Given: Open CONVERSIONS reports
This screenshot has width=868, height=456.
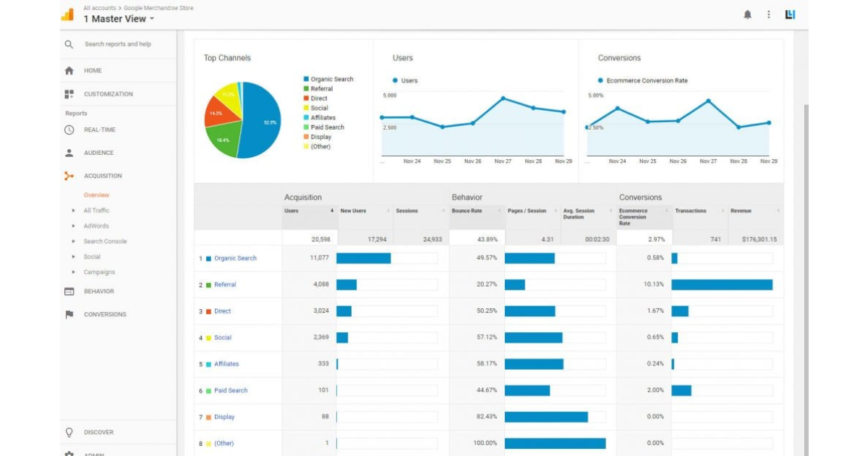Looking at the screenshot, I should coord(105,315).
